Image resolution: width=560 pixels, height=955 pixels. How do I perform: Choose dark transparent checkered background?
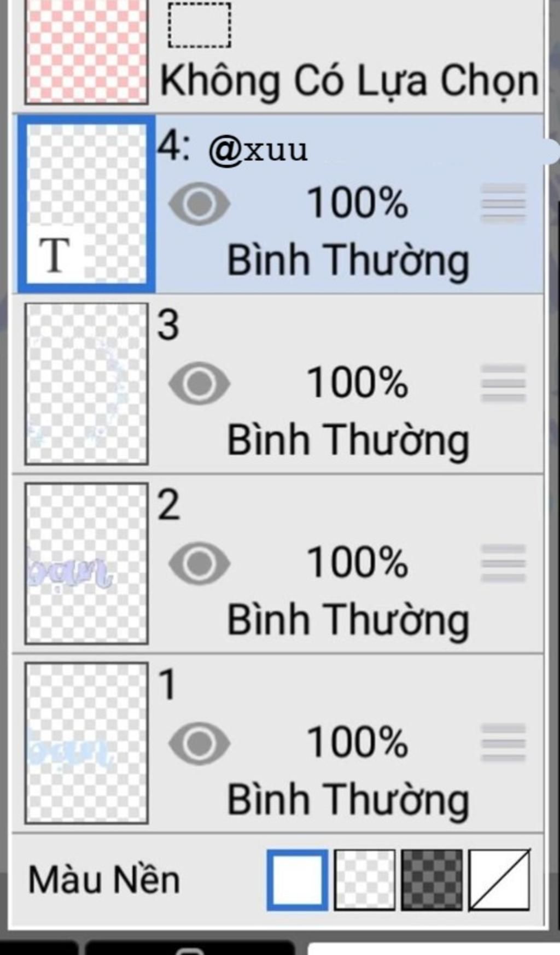[x=431, y=880]
